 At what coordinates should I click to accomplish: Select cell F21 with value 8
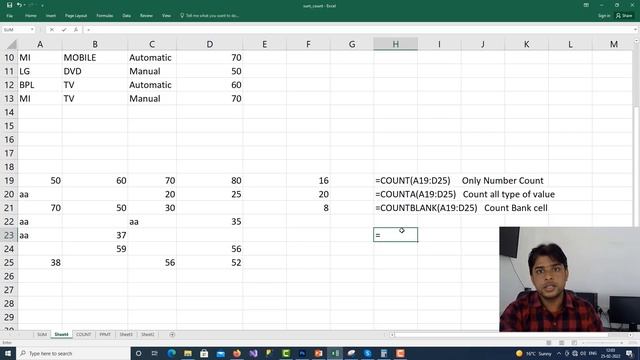coord(308,208)
